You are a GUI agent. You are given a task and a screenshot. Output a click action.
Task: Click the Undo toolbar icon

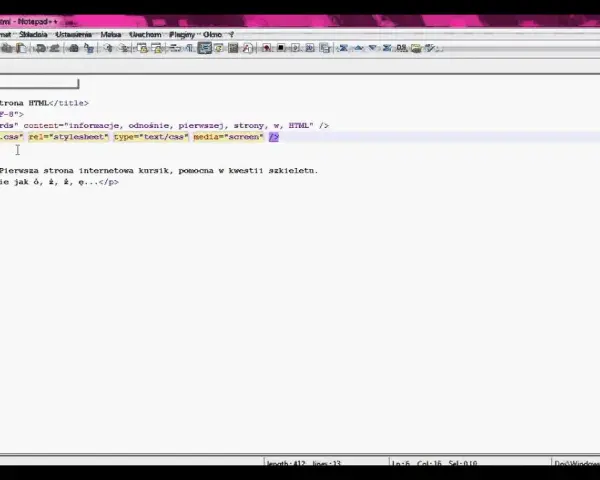(40, 48)
